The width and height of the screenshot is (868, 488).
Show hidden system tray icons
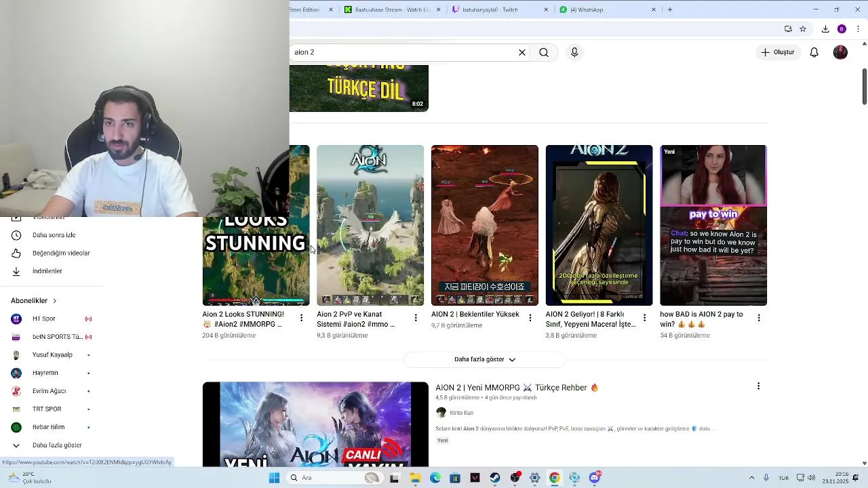click(x=751, y=478)
